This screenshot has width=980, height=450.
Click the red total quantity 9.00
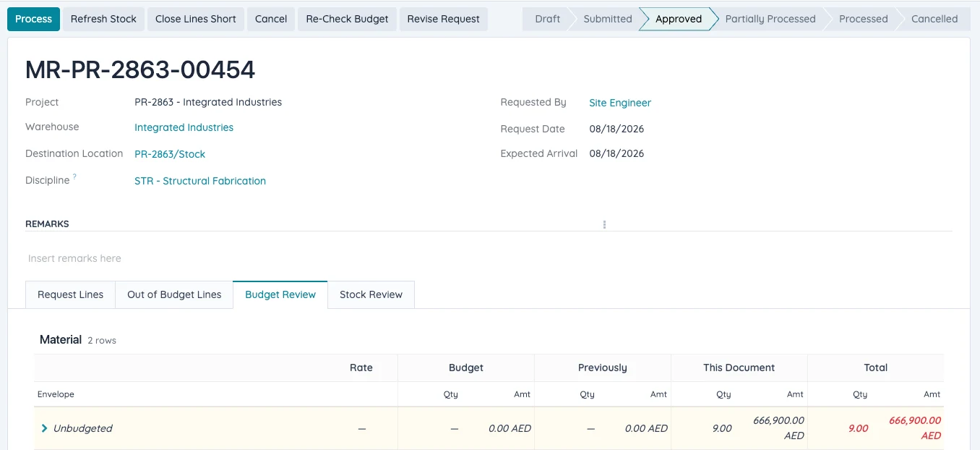click(x=858, y=428)
